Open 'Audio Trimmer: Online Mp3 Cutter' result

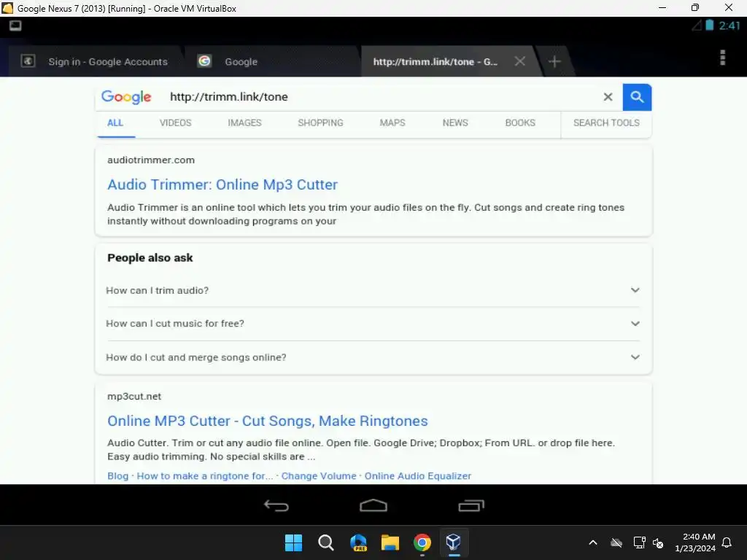222,184
